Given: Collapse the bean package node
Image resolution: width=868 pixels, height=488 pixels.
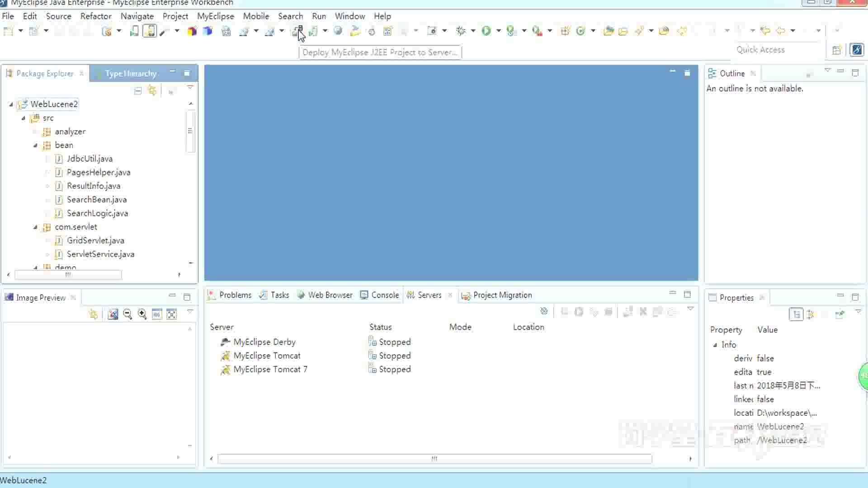Looking at the screenshot, I should tap(35, 145).
